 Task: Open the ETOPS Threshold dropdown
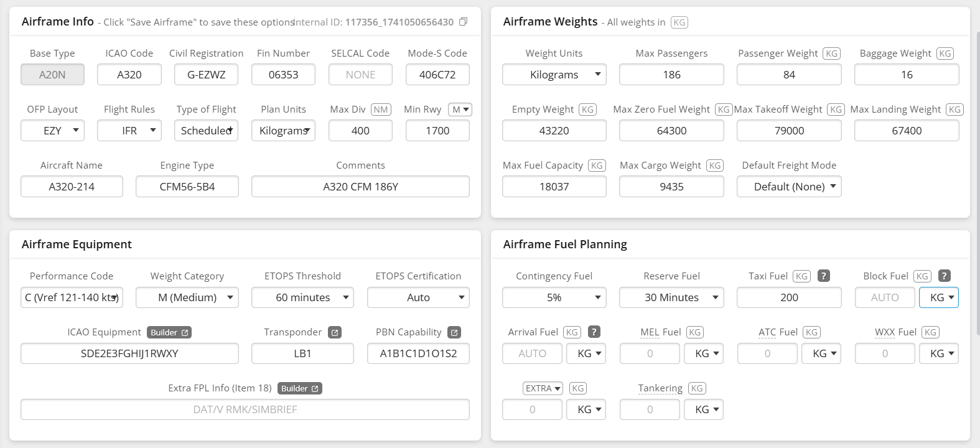click(302, 297)
